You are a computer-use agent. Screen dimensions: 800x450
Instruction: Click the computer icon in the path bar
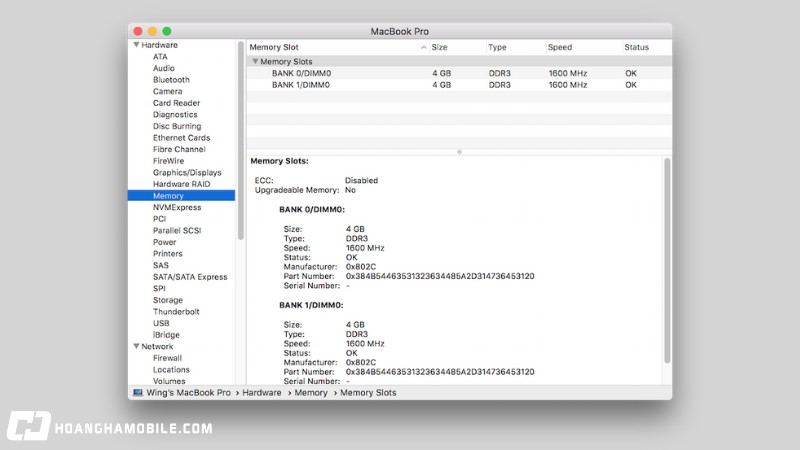pos(137,393)
